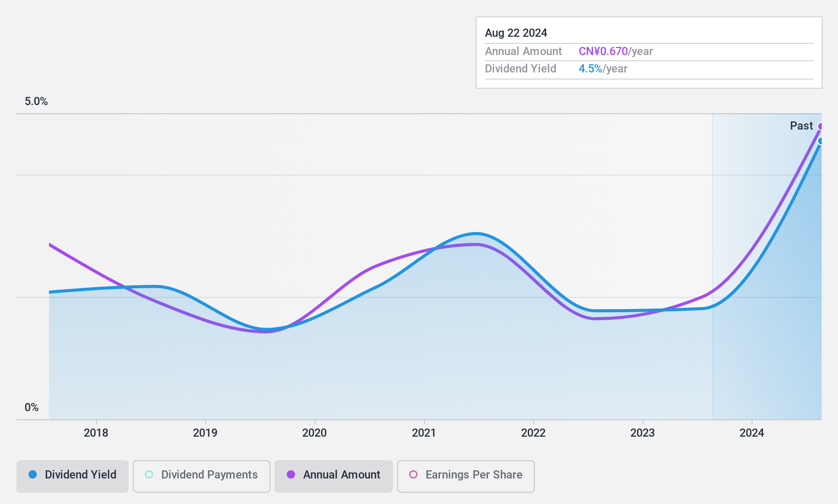Screen dimensions: 838x504
Task: Click the teal Dividend Payments legend circle
Action: pyautogui.click(x=149, y=474)
